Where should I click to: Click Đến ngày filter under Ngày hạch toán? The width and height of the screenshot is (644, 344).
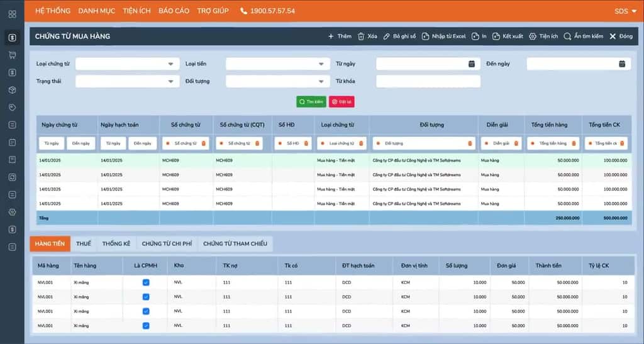[x=143, y=143]
